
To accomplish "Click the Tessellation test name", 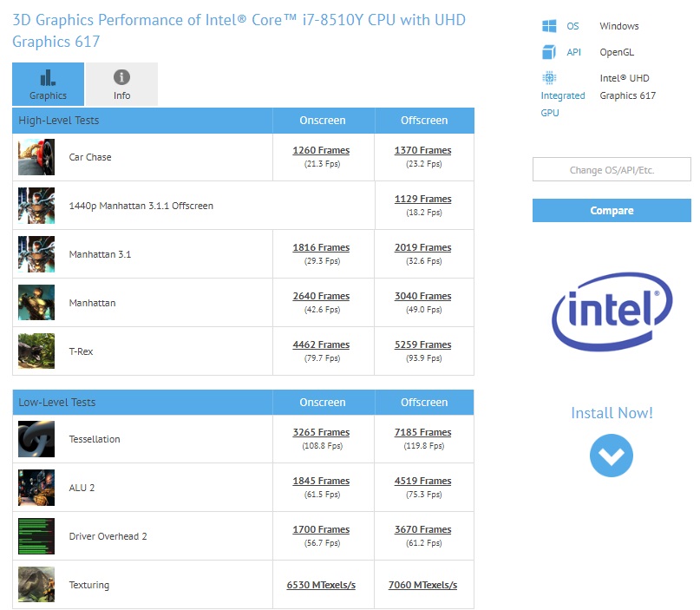I will (x=95, y=439).
